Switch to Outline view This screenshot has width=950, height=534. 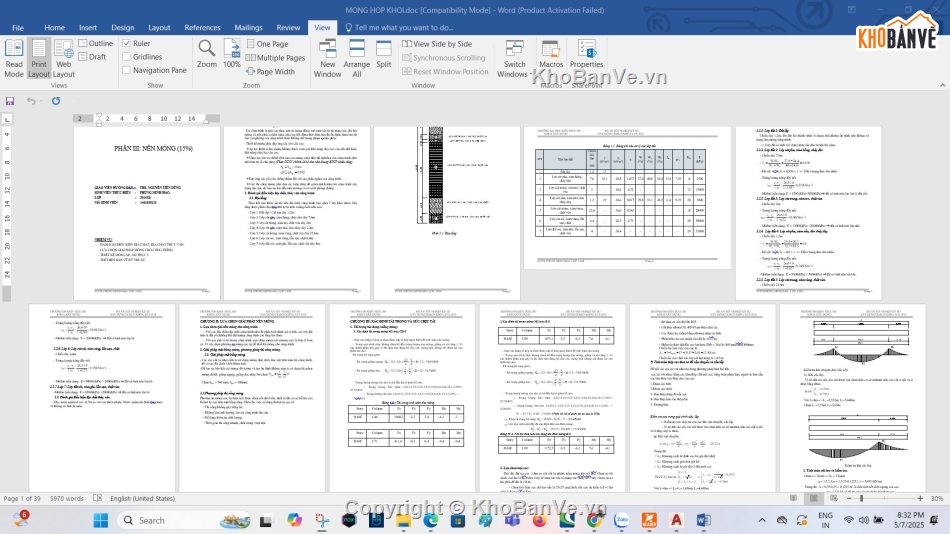[x=96, y=43]
